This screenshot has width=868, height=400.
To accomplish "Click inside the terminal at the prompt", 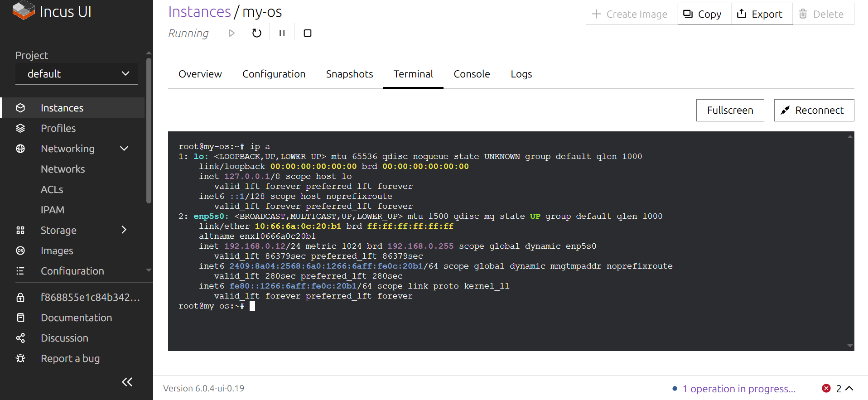I will point(252,306).
